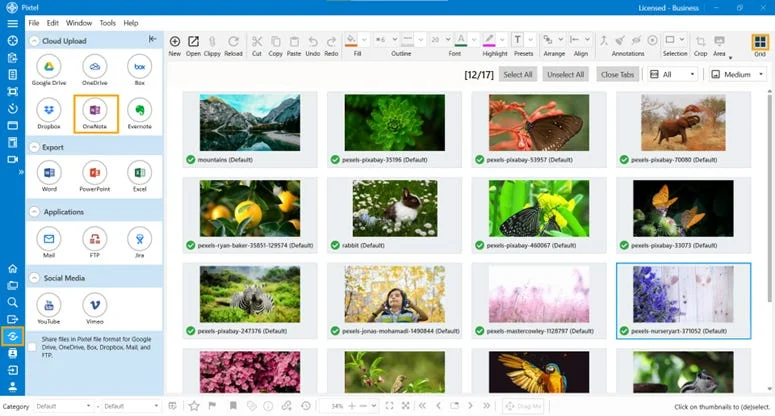The height and width of the screenshot is (416, 775).
Task: Open the Medium thumbnail size dropdown
Action: (737, 75)
